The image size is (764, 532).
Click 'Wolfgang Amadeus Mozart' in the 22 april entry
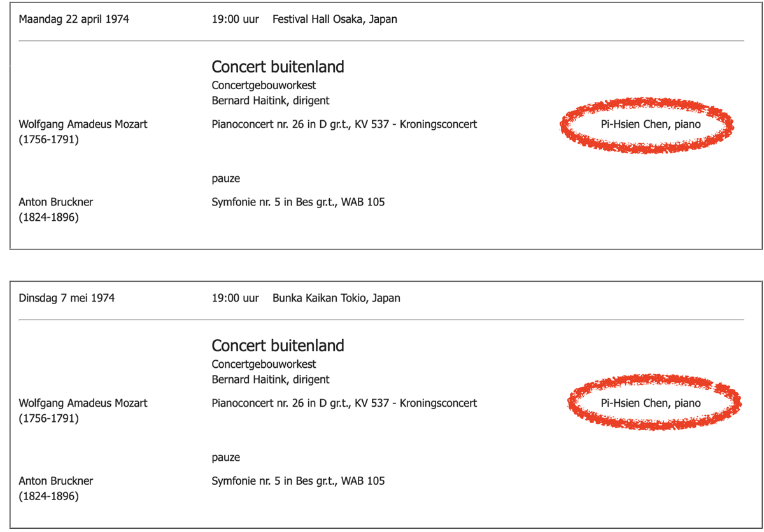83,124
